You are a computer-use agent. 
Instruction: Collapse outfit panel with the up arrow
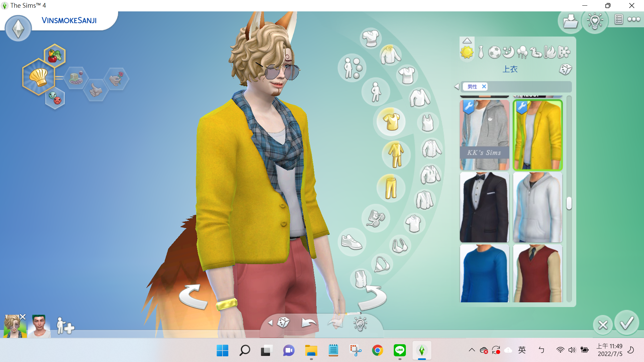(467, 41)
